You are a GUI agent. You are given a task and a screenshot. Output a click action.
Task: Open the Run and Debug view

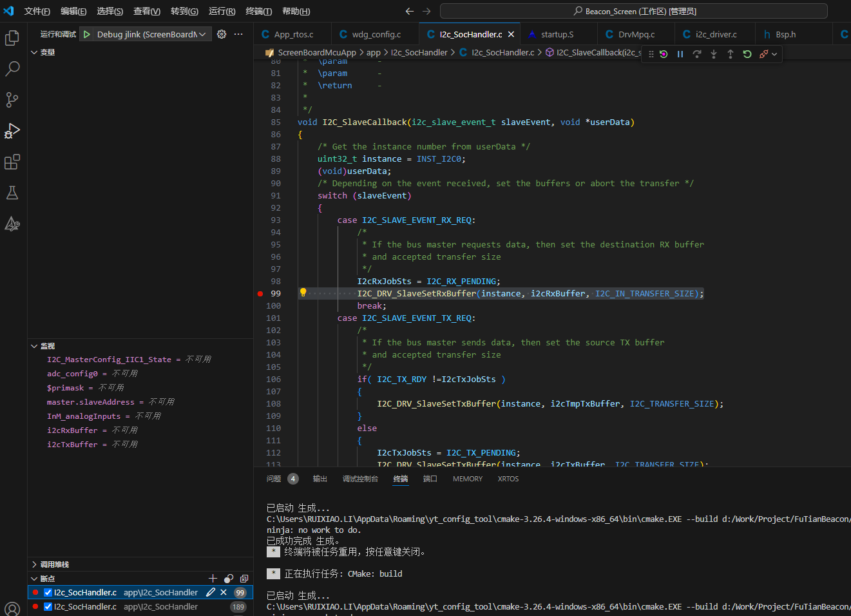(x=12, y=131)
